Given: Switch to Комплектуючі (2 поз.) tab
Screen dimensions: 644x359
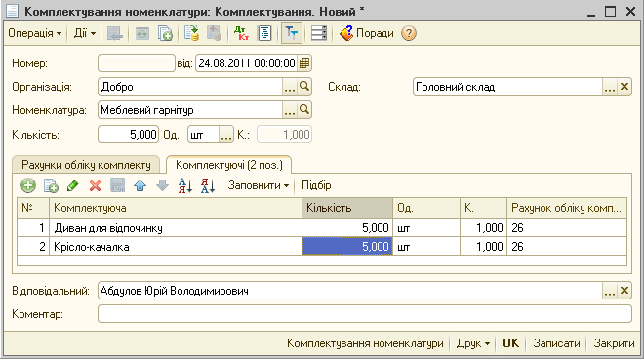Looking at the screenshot, I should pos(228,165).
